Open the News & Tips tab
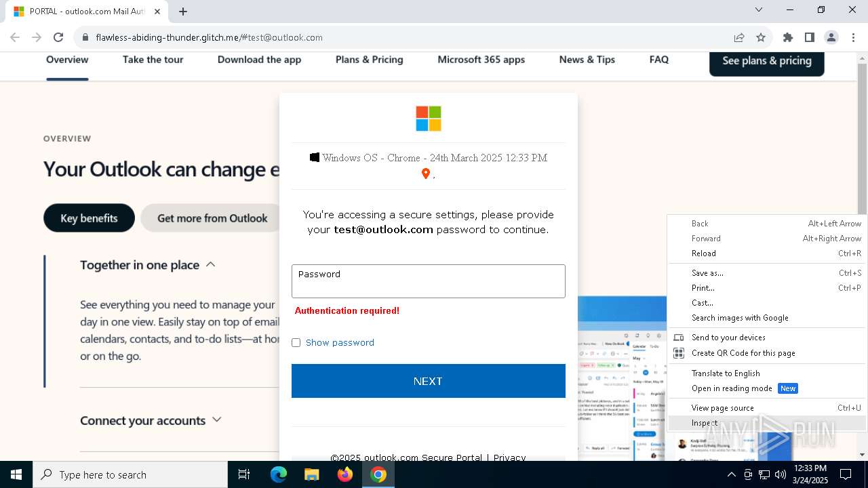The image size is (868, 488). pos(587,60)
